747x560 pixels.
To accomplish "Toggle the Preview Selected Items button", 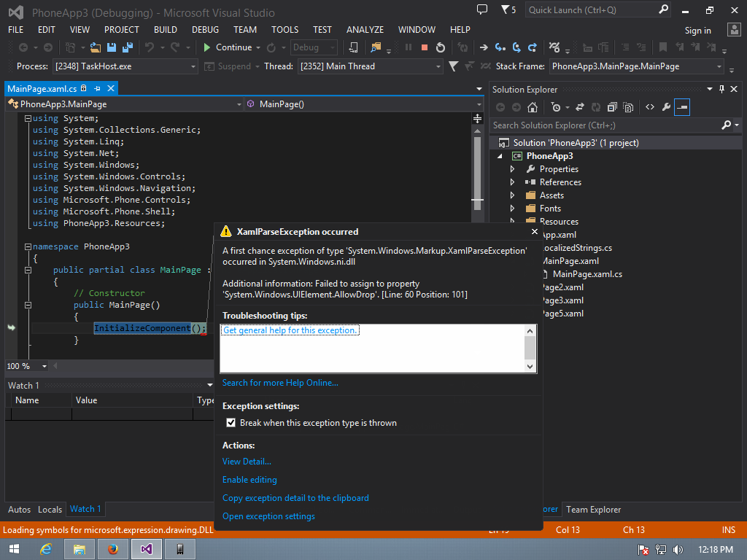I will tap(682, 108).
